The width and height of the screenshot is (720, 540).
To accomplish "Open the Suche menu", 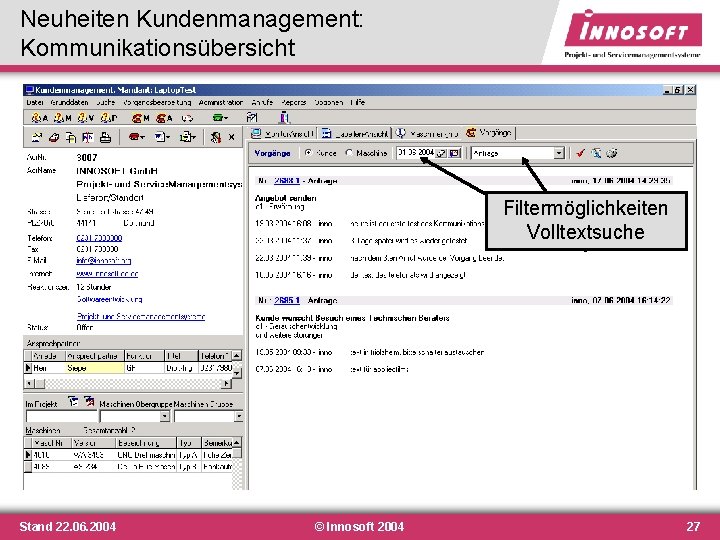I will [106, 102].
